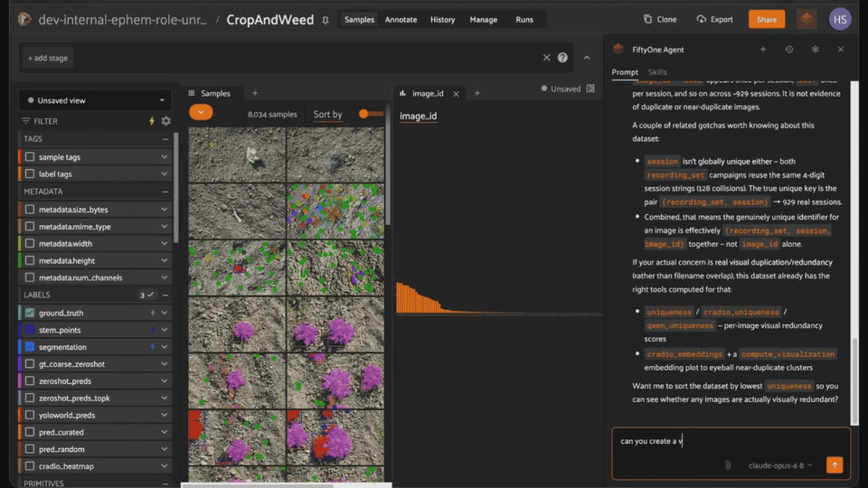Switch to the Skills tab in agent panel
Screen dimensions: 868x488
click(658, 72)
